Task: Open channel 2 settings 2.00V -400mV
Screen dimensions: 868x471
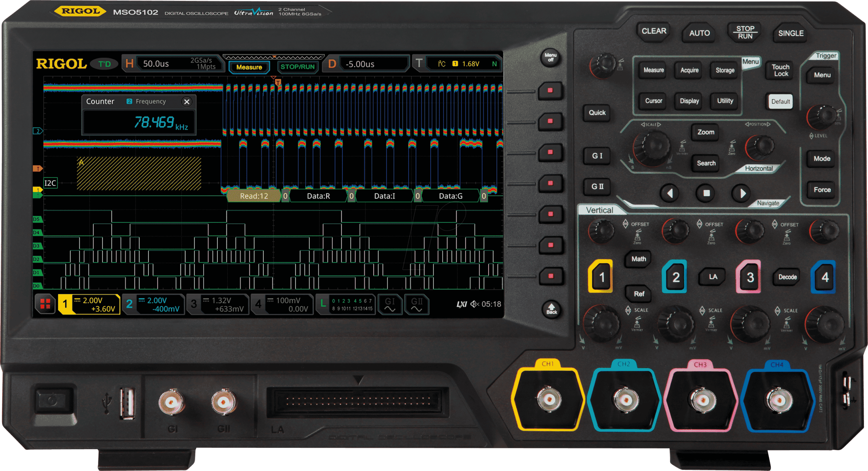Action: point(154,304)
